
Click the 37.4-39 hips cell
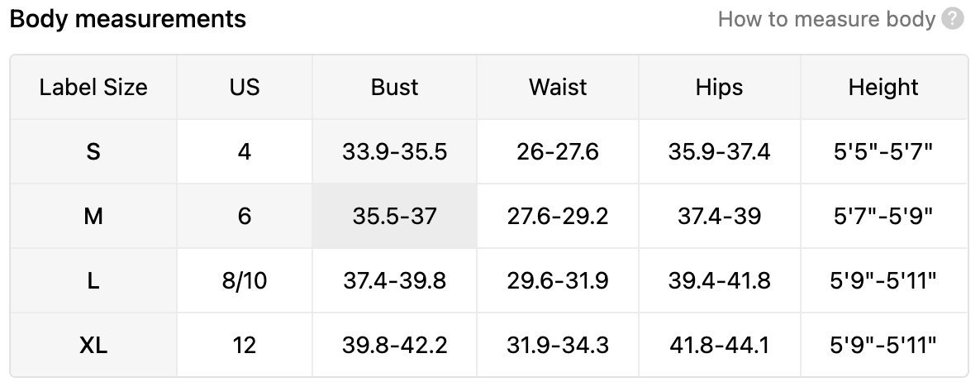(x=720, y=217)
